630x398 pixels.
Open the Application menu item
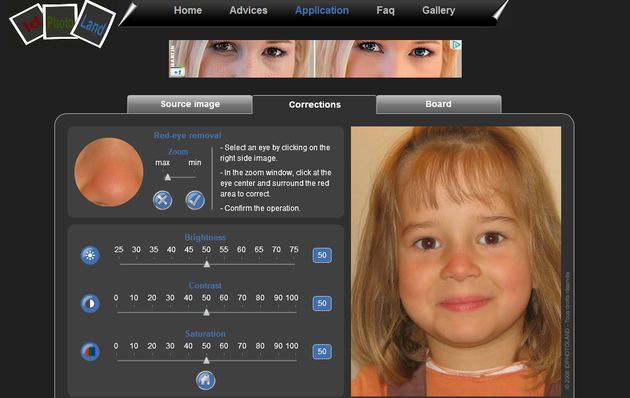click(322, 10)
